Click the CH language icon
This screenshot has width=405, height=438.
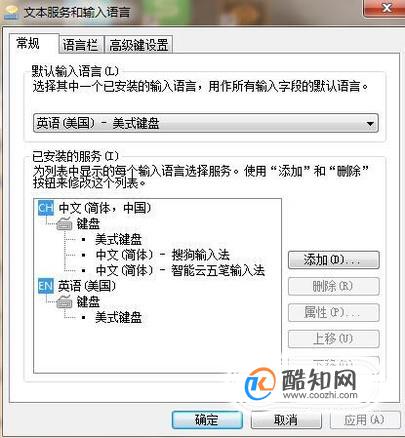(46, 208)
